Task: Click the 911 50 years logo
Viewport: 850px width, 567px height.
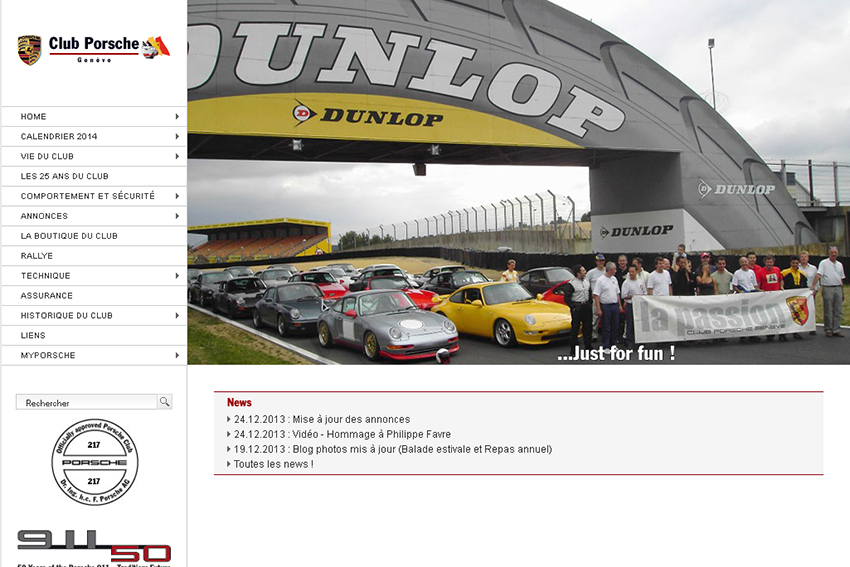Action: [94, 547]
